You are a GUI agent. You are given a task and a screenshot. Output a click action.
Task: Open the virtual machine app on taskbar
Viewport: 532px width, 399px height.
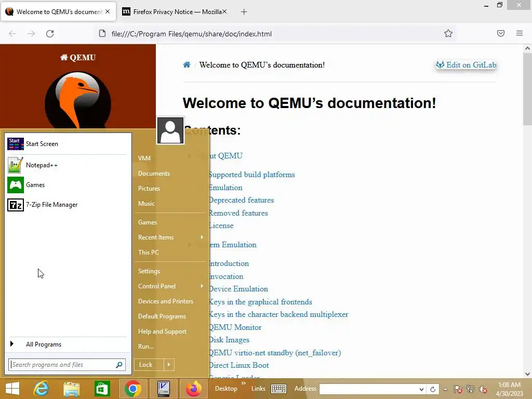coord(163,389)
